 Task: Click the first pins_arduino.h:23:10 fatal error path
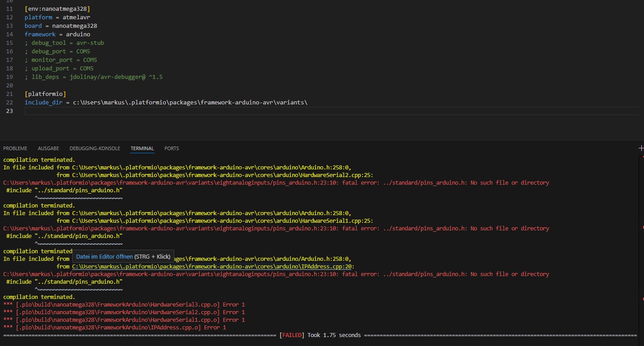[x=170, y=183]
